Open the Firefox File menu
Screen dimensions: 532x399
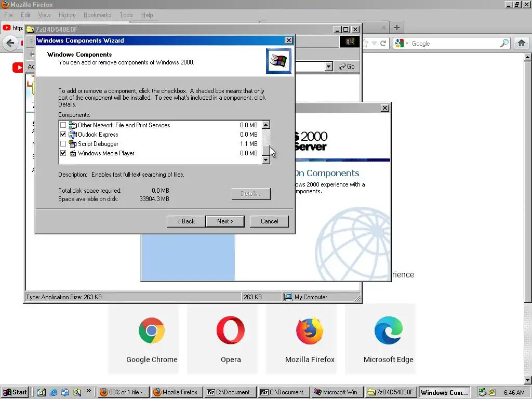pos(8,15)
